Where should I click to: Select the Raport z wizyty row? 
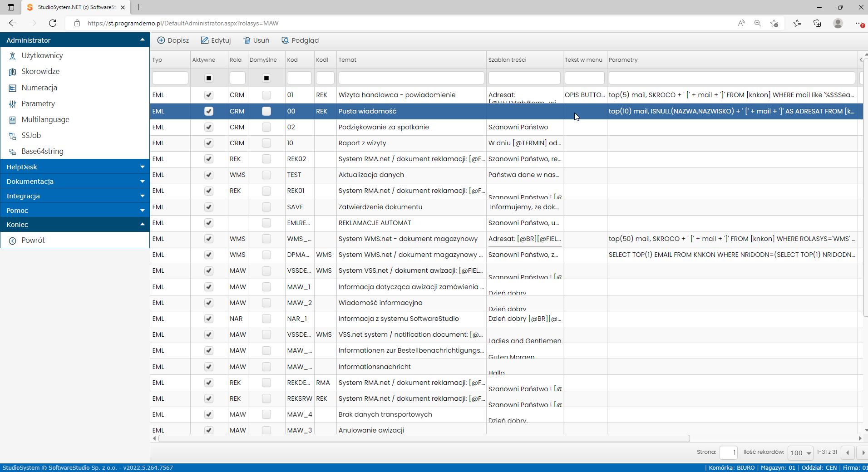click(506, 143)
